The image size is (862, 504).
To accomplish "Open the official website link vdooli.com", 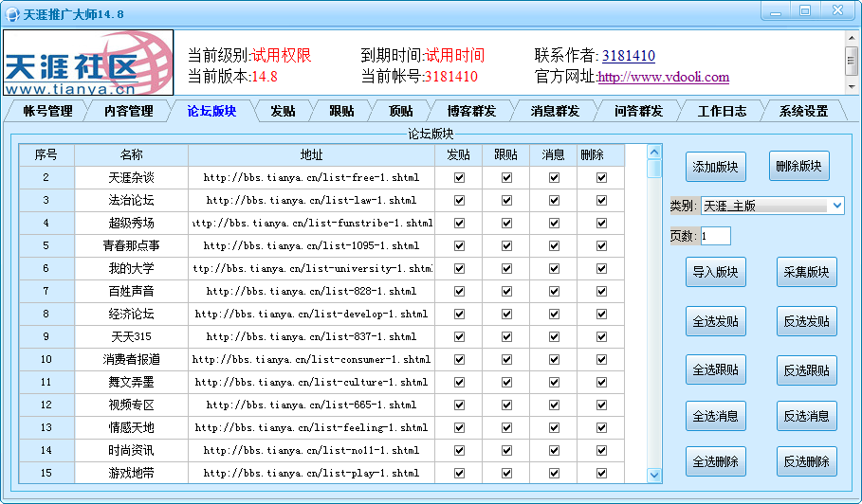I will click(663, 77).
